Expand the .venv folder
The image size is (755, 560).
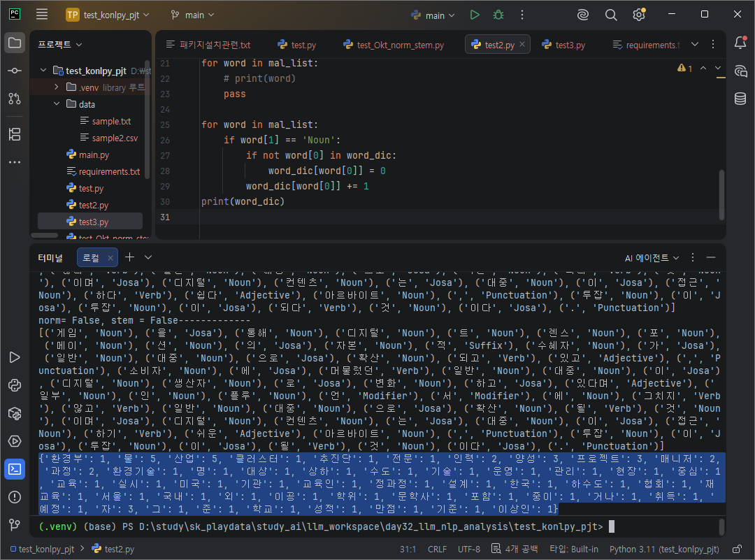57,87
